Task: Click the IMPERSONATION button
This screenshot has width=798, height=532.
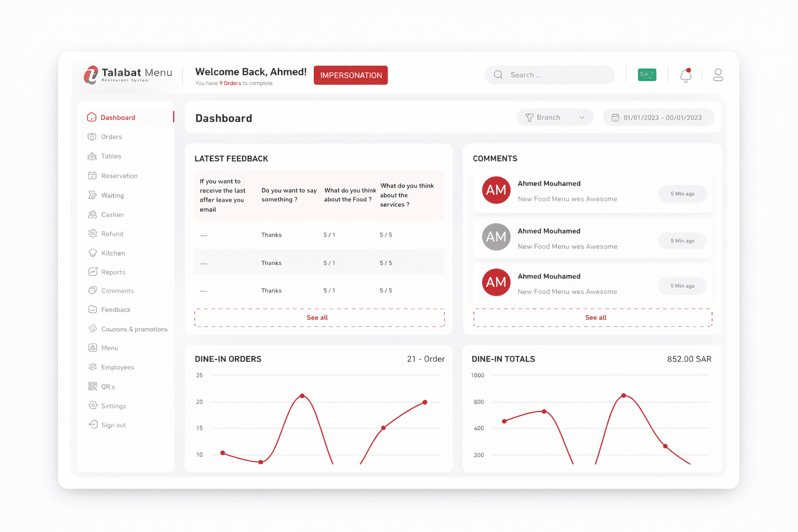Action: pyautogui.click(x=350, y=75)
